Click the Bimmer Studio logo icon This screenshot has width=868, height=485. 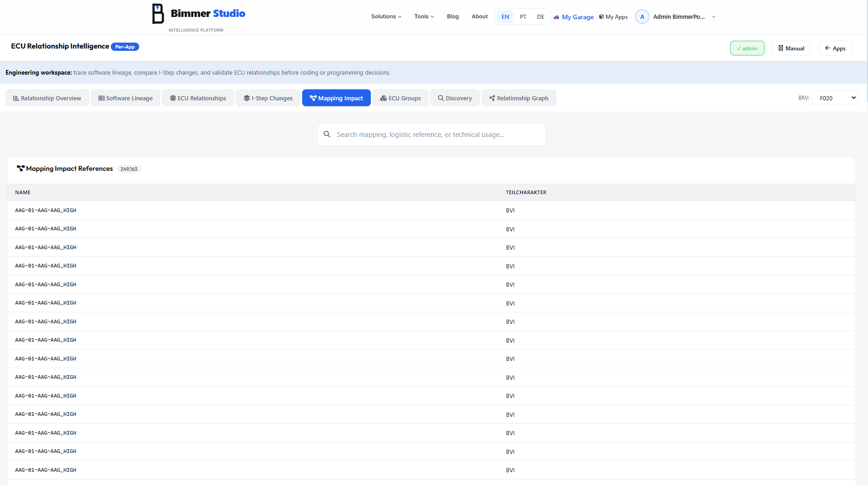pyautogui.click(x=158, y=14)
